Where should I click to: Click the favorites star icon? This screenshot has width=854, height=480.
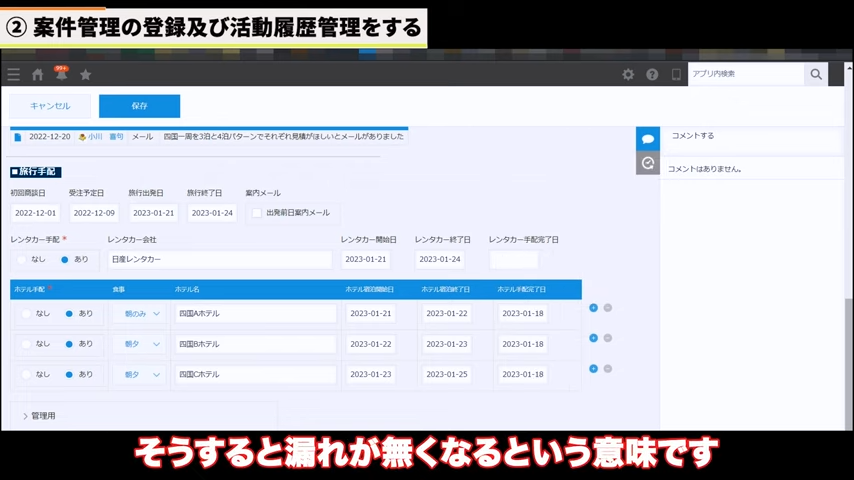[x=86, y=75]
